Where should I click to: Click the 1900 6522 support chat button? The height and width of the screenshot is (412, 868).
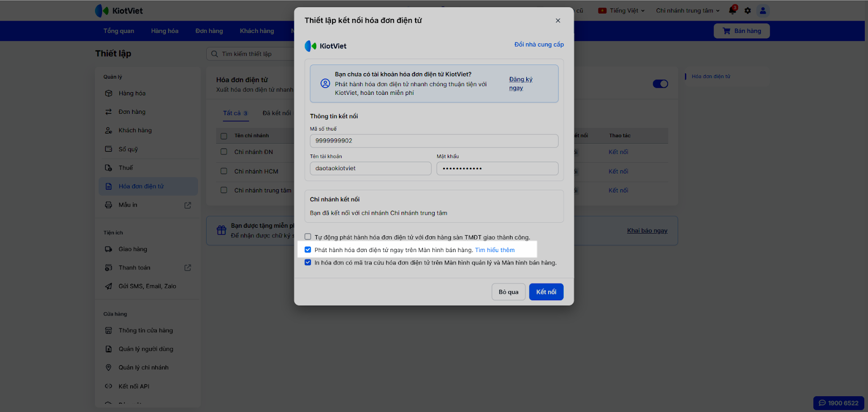[839, 403]
